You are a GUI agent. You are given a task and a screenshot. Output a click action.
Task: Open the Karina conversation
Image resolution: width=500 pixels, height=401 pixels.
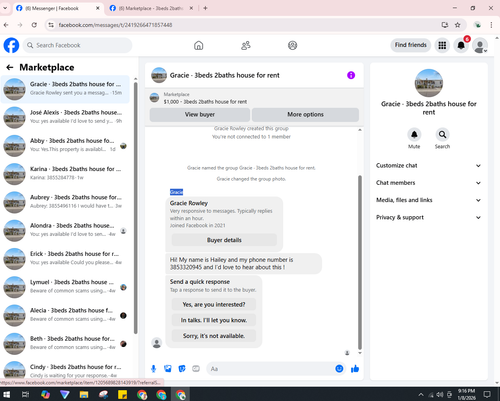pos(65,174)
